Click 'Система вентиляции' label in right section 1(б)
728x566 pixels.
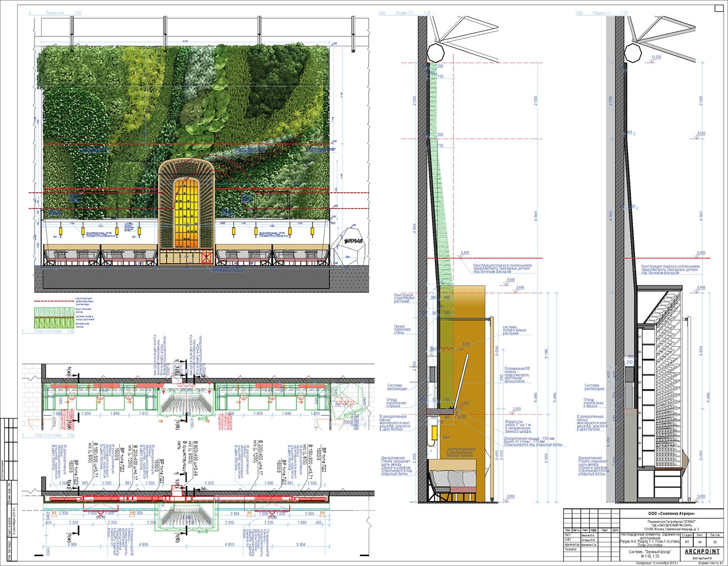[x=594, y=386]
